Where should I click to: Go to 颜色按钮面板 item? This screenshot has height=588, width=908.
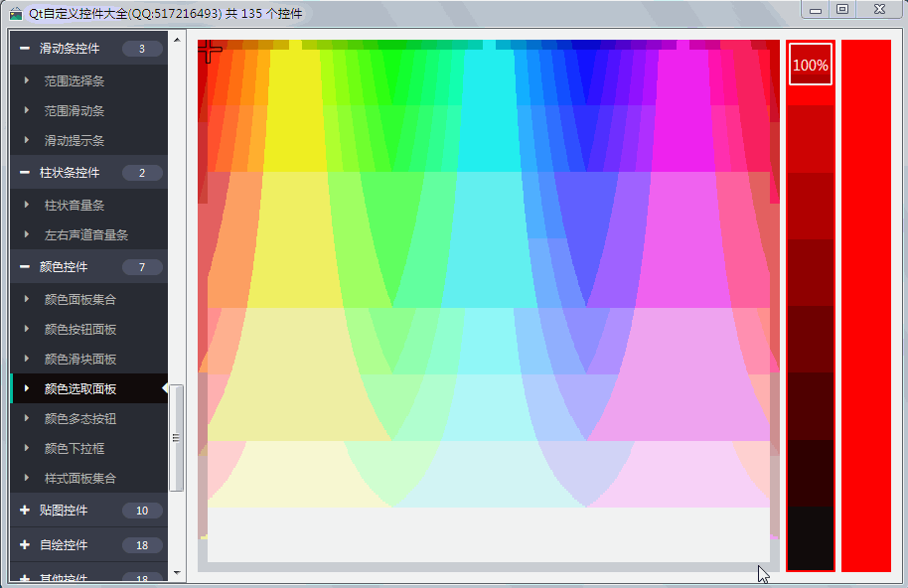(x=80, y=329)
